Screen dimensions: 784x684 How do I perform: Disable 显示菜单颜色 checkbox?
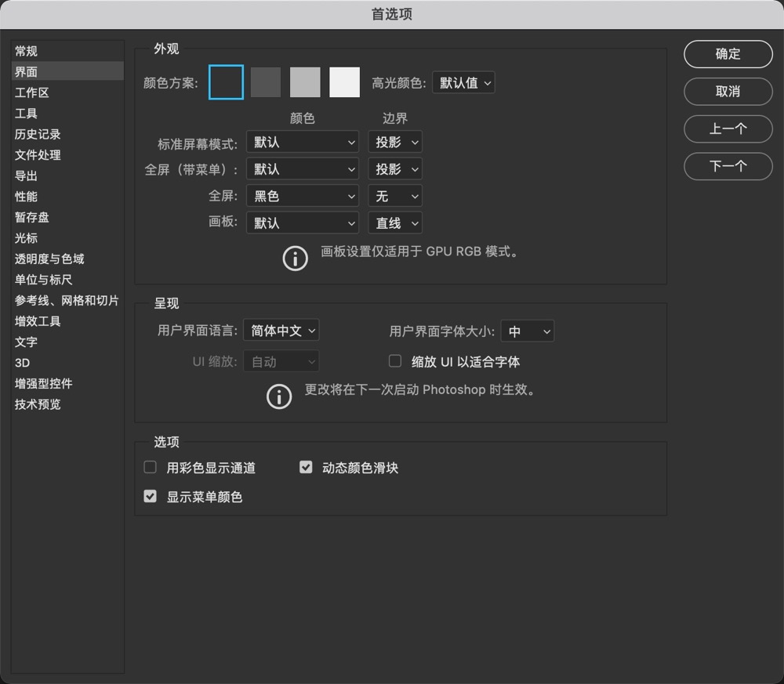click(x=150, y=495)
